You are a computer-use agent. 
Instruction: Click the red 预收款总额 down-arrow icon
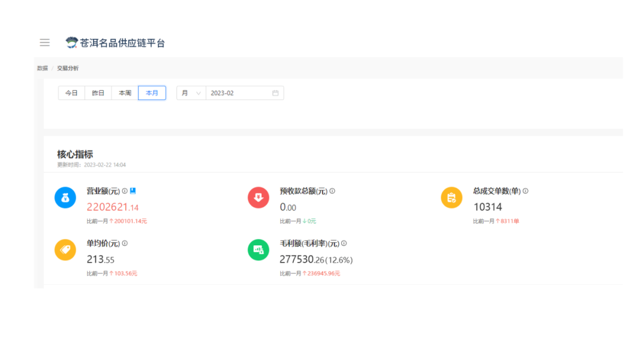pyautogui.click(x=258, y=197)
